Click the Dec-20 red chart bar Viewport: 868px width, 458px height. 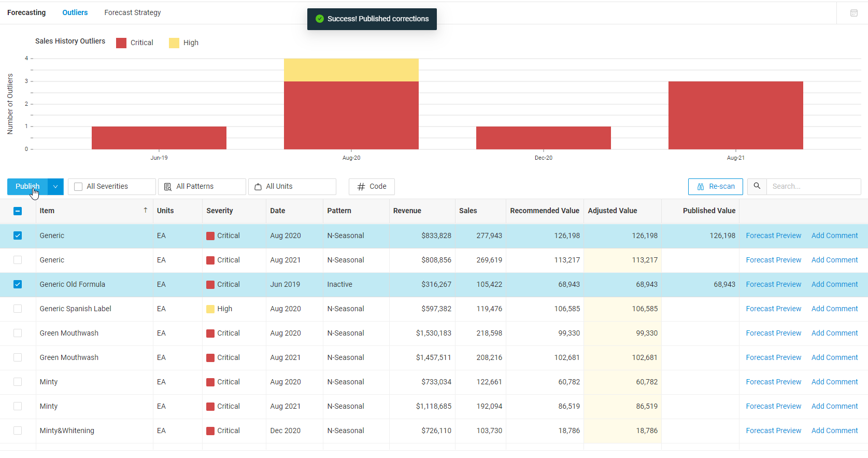(x=544, y=138)
